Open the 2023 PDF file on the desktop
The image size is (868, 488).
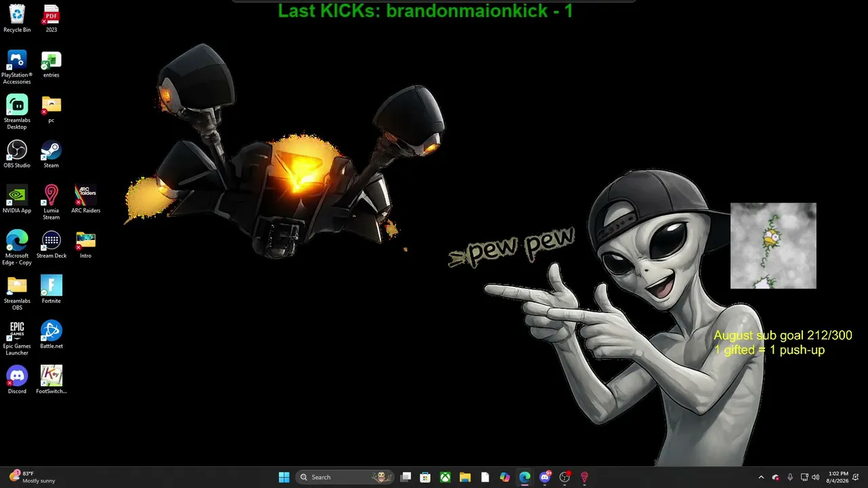[x=52, y=18]
